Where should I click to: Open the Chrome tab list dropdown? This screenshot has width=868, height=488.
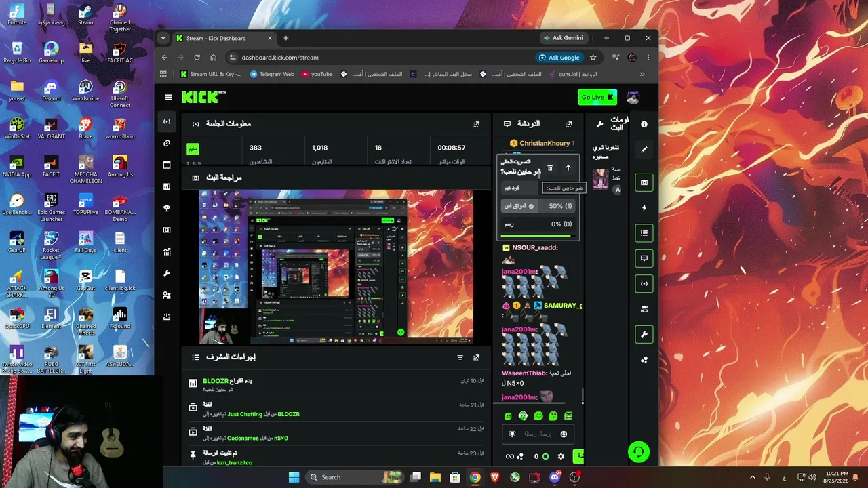[x=163, y=38]
